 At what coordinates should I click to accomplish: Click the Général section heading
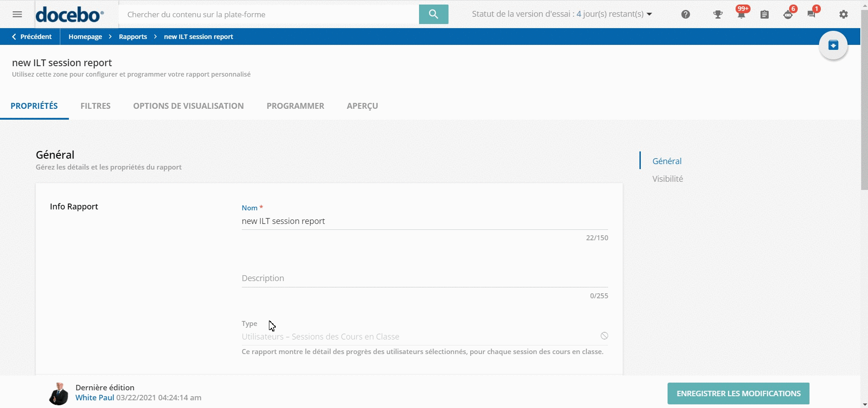point(55,155)
